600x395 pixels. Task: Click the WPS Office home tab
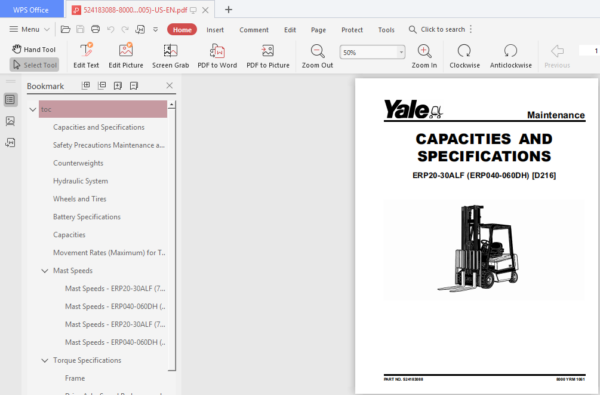coord(31,10)
